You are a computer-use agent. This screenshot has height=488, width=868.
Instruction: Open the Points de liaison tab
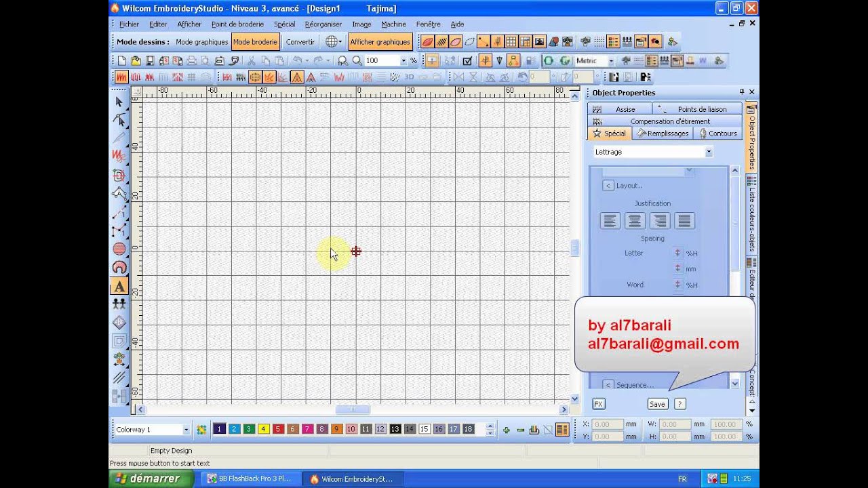pyautogui.click(x=697, y=109)
